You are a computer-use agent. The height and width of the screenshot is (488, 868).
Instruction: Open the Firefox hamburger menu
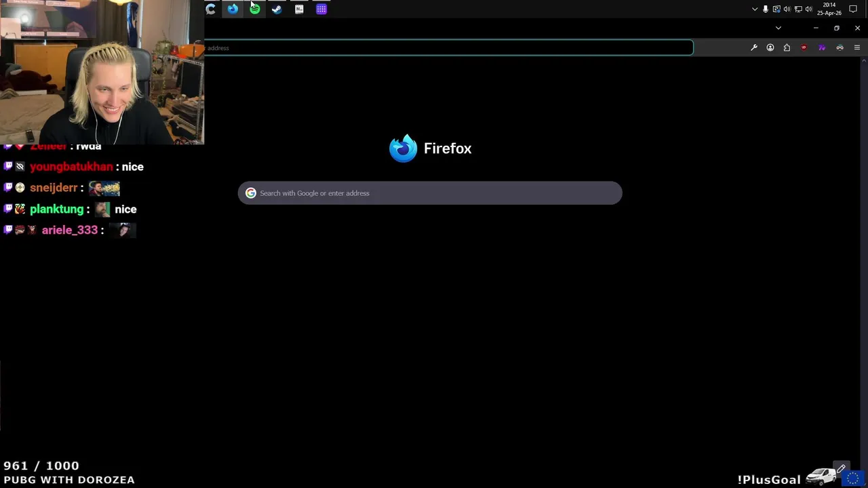(857, 47)
